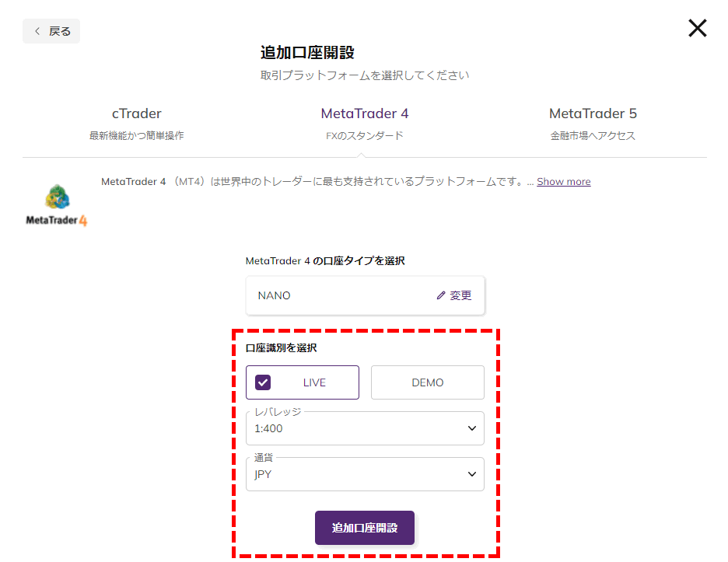The width and height of the screenshot is (728, 562).
Task: Switch to the MetaTrader 5 platform tab
Action: click(x=593, y=124)
